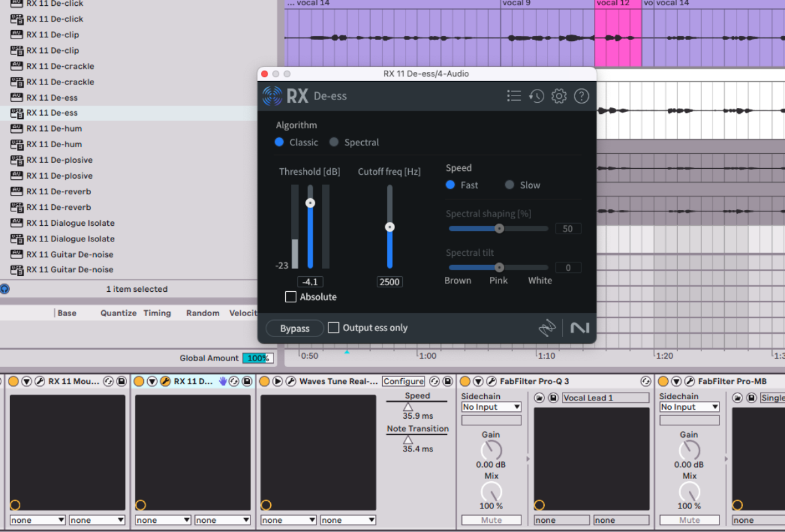Screen dimensions: 785x532
Task: Click the RX 11 D... active wrench icon
Action: [x=165, y=381]
